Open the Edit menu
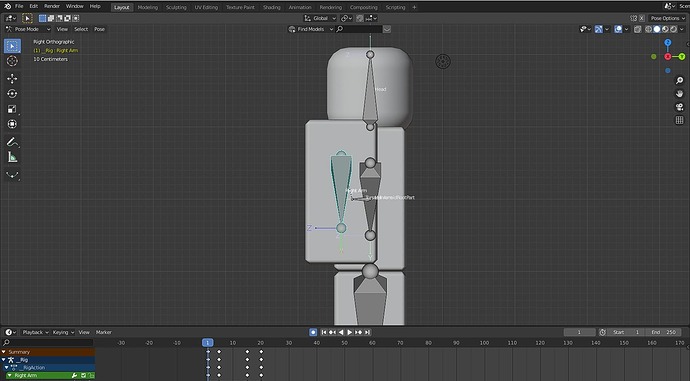The height and width of the screenshot is (381, 690). point(33,6)
